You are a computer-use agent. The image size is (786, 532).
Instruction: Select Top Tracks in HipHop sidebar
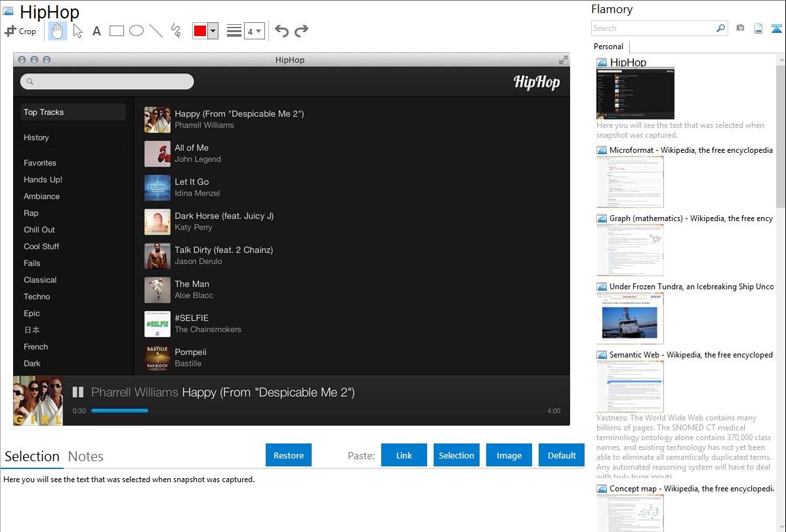(x=73, y=112)
